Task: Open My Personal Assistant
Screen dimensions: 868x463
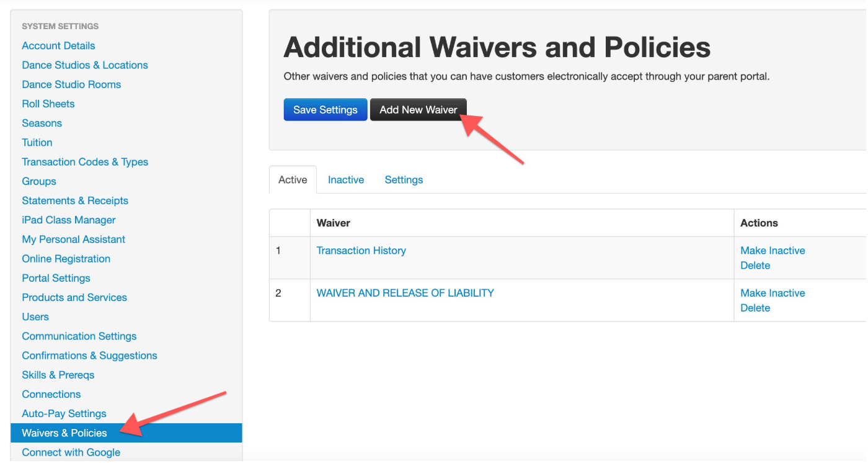Action: click(74, 239)
